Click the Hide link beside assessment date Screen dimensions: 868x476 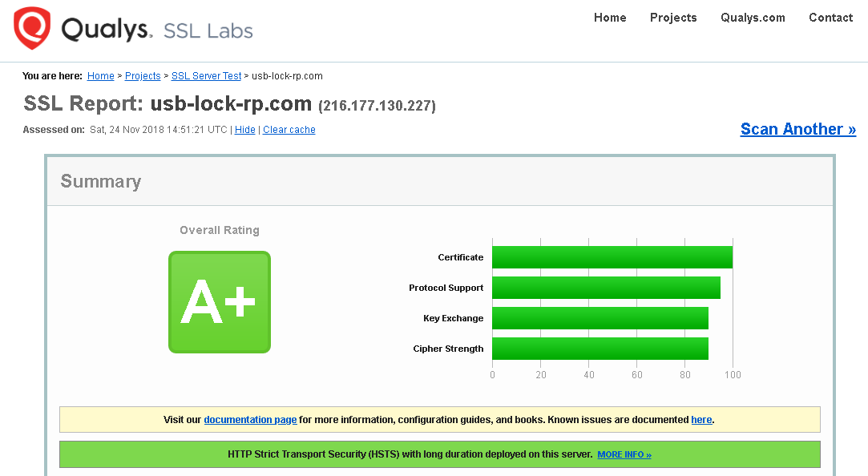click(244, 130)
